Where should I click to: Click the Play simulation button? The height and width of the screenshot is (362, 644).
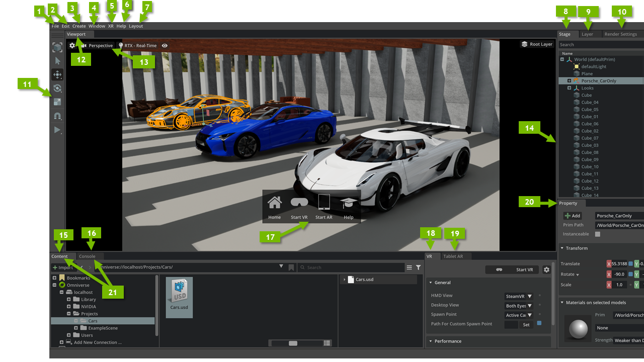pyautogui.click(x=57, y=130)
